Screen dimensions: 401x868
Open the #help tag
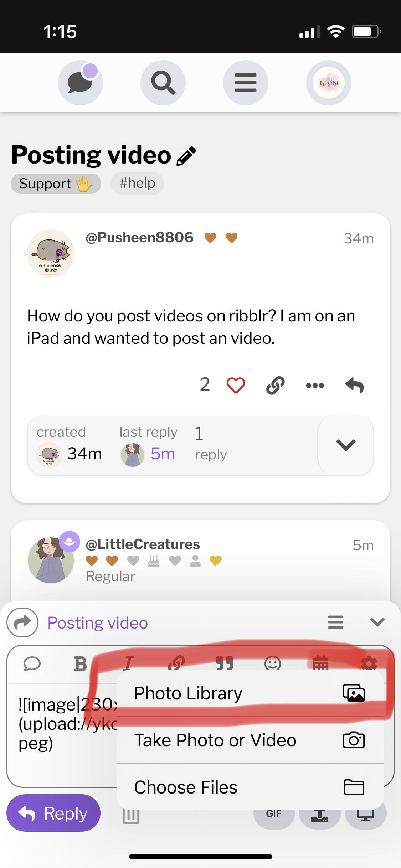pos(137,183)
